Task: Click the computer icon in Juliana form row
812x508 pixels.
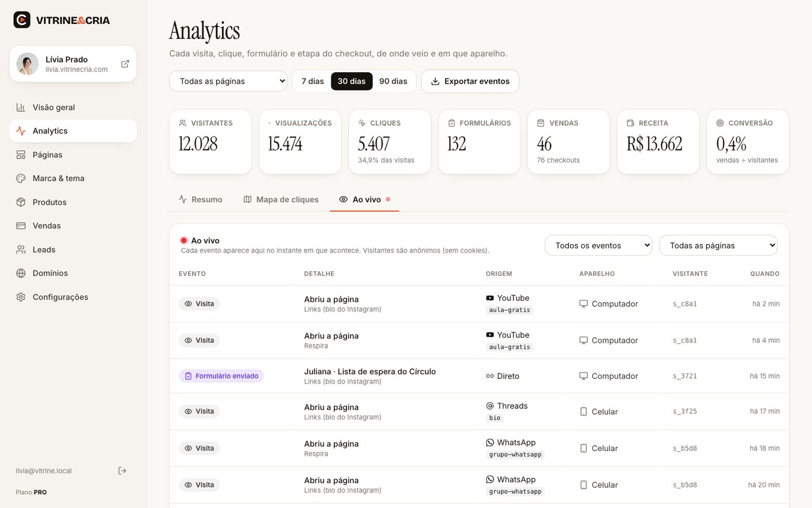Action: 584,376
